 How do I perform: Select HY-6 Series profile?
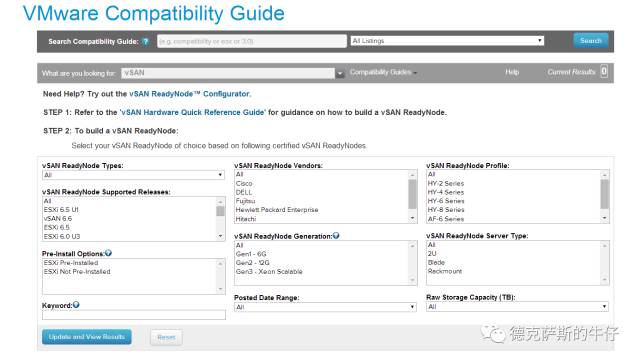click(446, 201)
